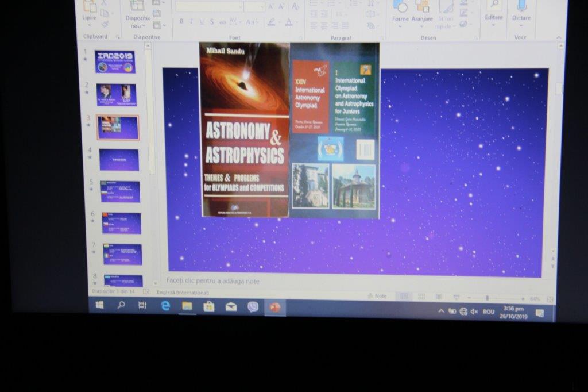Switch to normal view in status bar
This screenshot has height=392, width=588.
(x=404, y=296)
